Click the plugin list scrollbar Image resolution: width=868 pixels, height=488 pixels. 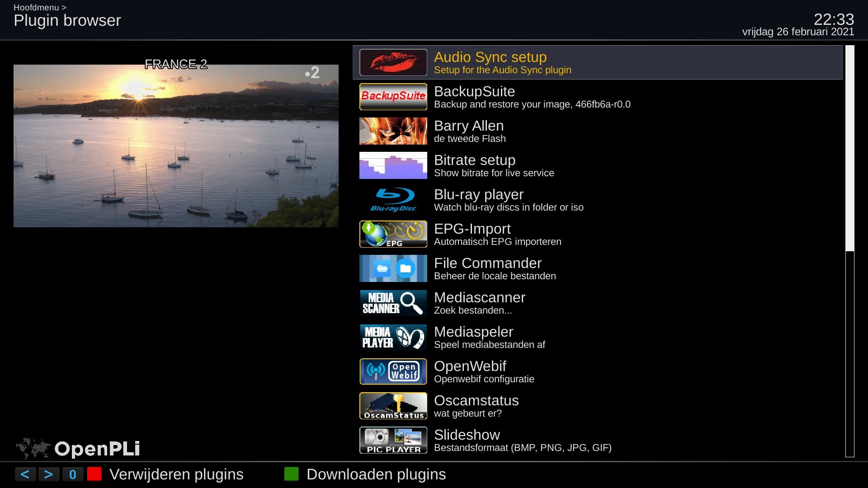click(x=850, y=251)
